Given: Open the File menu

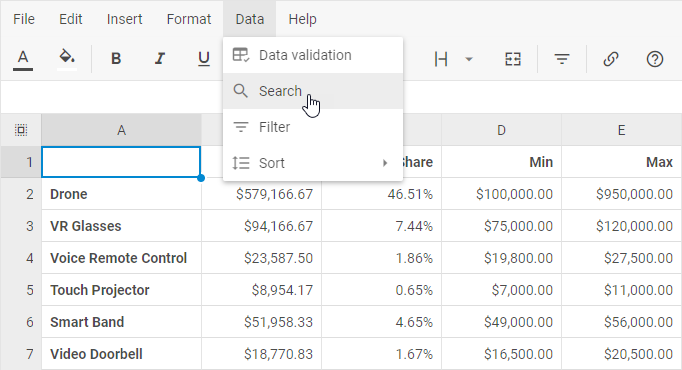Looking at the screenshot, I should coord(24,19).
